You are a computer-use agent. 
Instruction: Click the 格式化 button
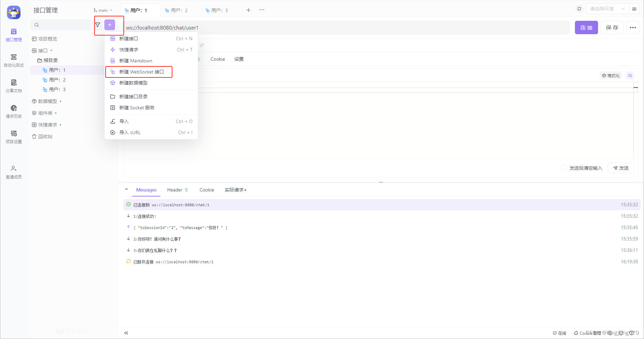[x=611, y=76]
